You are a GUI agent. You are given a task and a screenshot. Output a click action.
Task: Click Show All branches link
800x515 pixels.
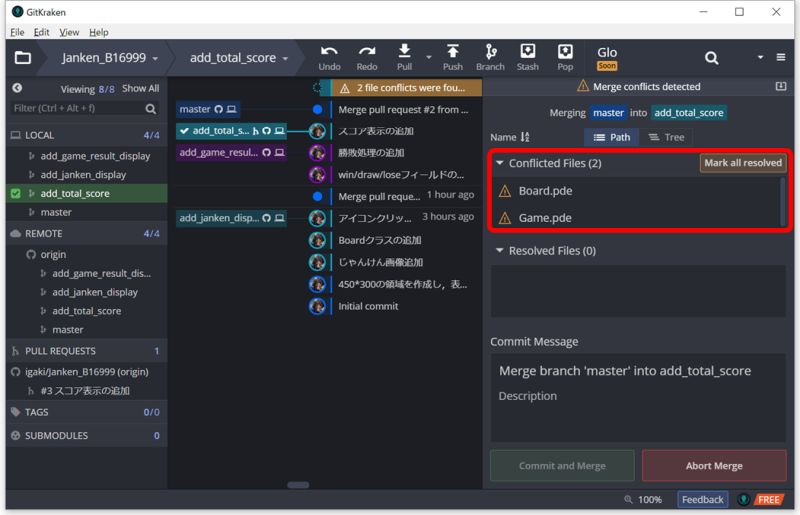click(140, 88)
